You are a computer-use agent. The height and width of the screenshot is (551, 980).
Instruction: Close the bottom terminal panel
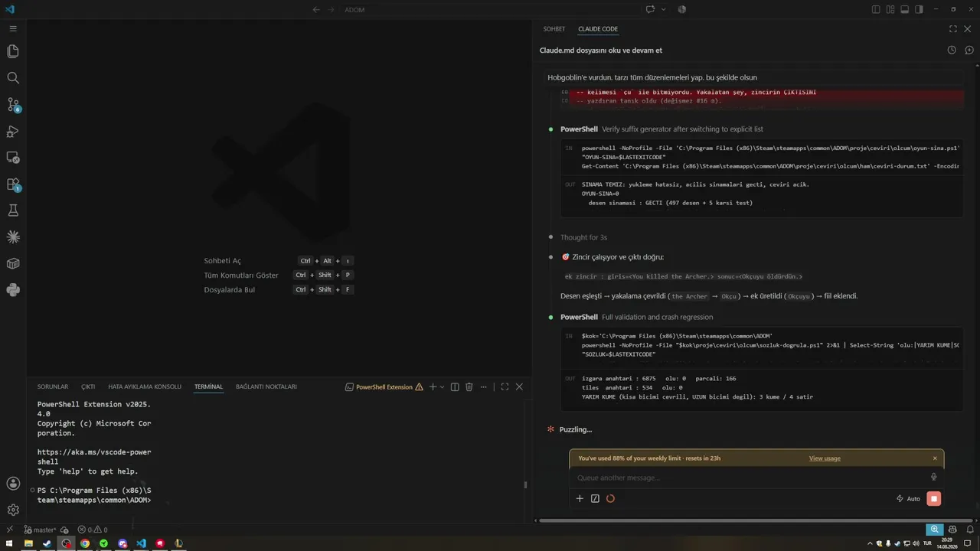click(x=519, y=387)
